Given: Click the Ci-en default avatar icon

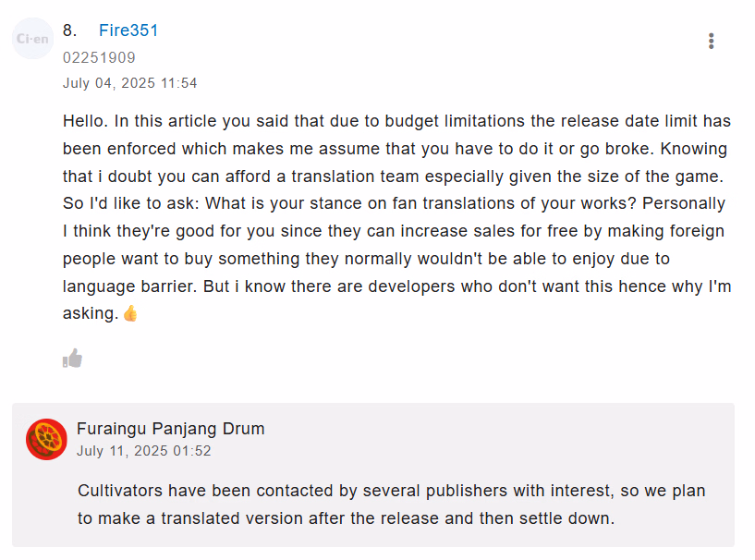Looking at the screenshot, I should (x=33, y=40).
